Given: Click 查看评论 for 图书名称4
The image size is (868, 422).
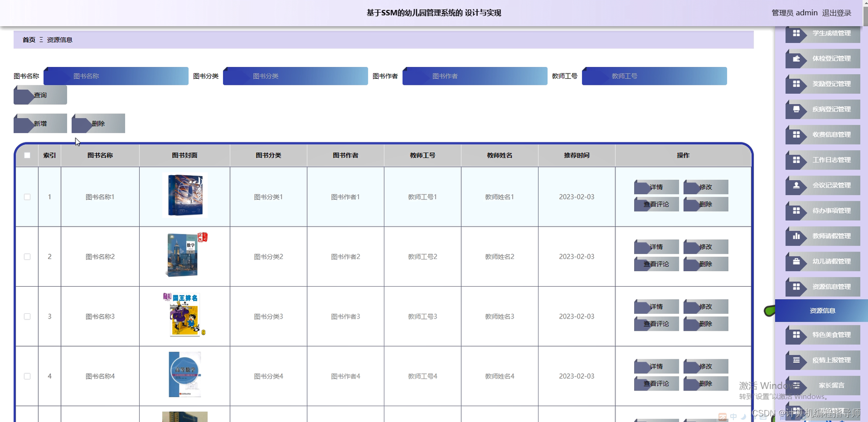Looking at the screenshot, I should click(x=656, y=384).
